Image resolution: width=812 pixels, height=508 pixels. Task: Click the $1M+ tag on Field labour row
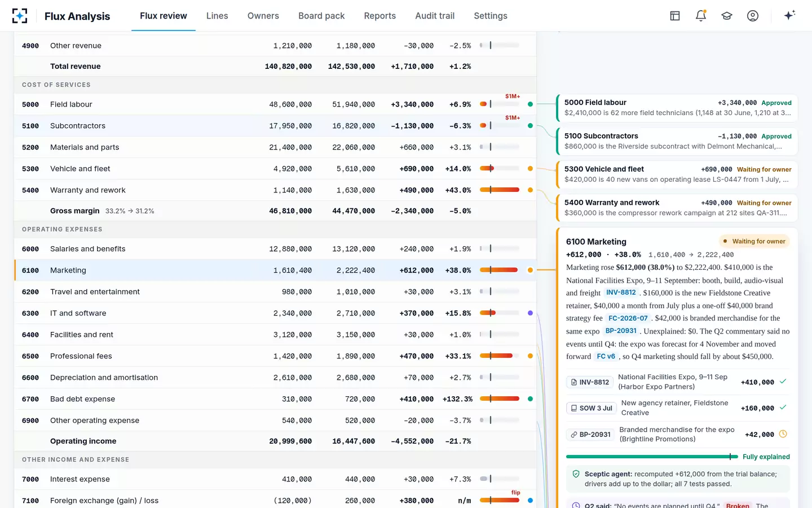click(x=513, y=97)
